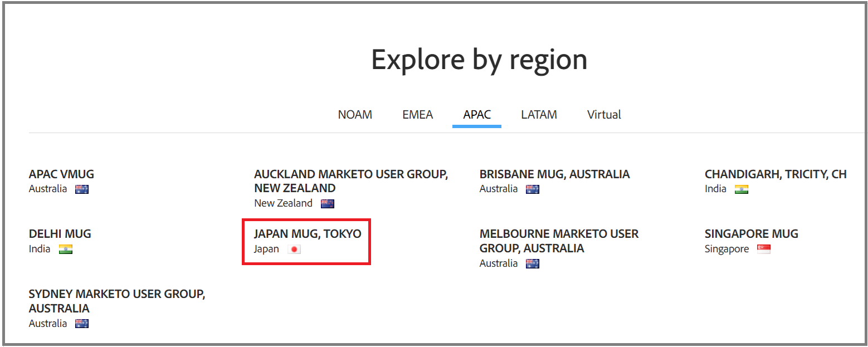868x347 pixels.
Task: Click the Singapore flag icon
Action: click(x=764, y=248)
